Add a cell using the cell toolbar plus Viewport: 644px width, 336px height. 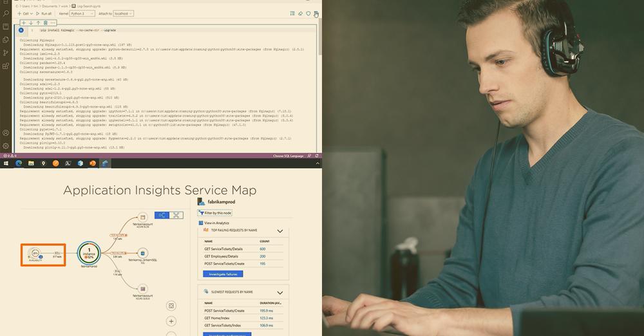(23, 23)
